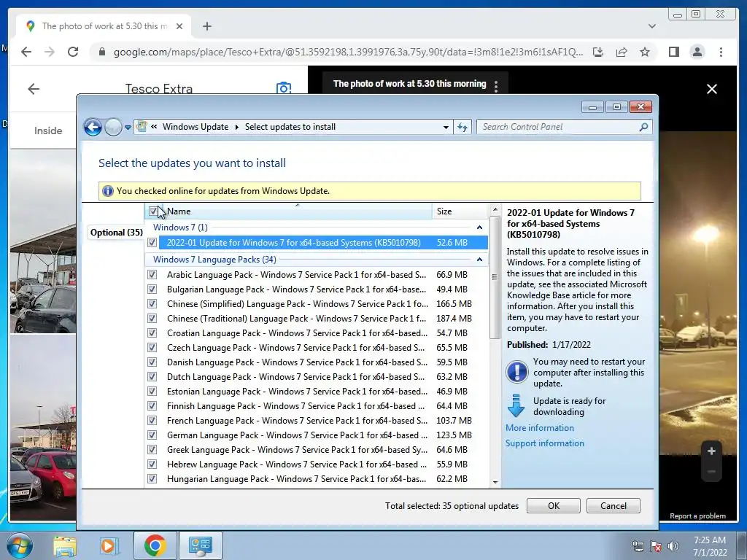Open Chrome's tab search chevron

tap(651, 26)
